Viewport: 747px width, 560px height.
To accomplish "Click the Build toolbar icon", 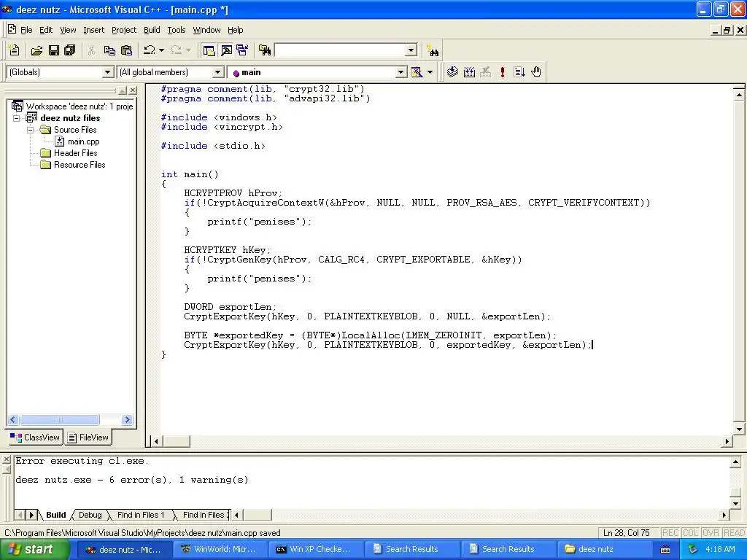I will point(469,72).
